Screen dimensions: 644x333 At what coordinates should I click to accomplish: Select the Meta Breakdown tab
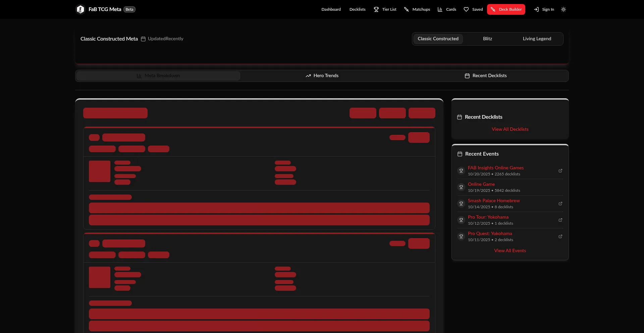pyautogui.click(x=158, y=76)
